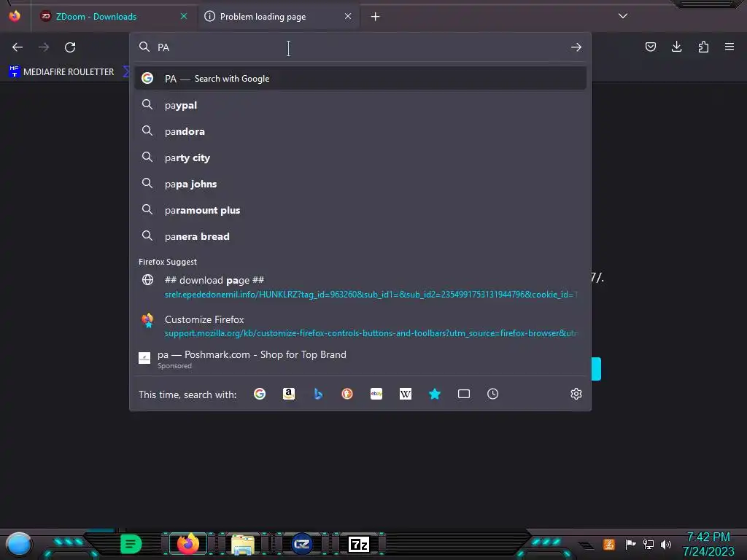This screenshot has height=560, width=747.
Task: Click the Go arrow in the address bar
Action: point(576,47)
